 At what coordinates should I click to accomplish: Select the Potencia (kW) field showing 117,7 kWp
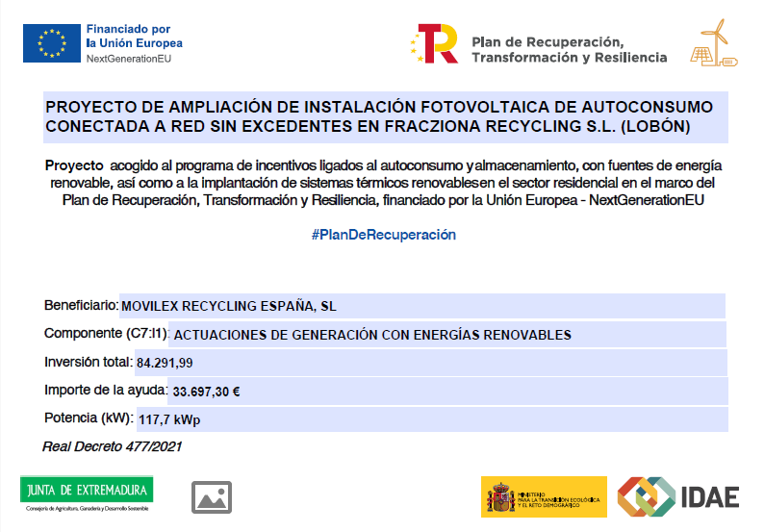point(430,419)
